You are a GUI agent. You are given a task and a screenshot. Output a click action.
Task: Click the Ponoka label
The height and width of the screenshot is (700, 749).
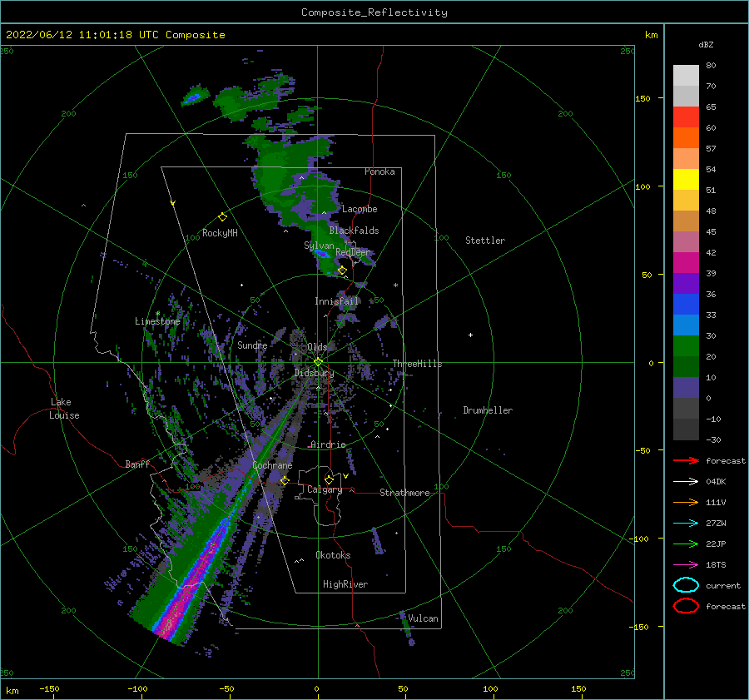pos(379,171)
